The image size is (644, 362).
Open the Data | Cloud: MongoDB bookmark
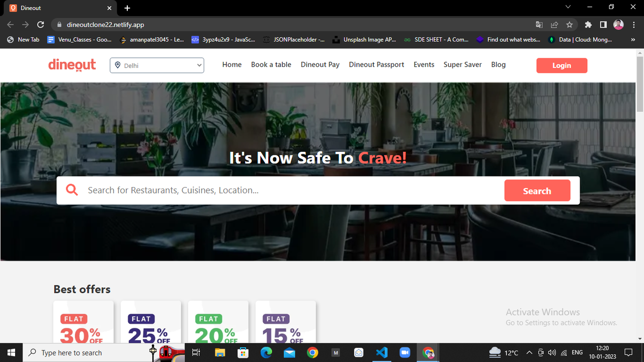point(581,40)
